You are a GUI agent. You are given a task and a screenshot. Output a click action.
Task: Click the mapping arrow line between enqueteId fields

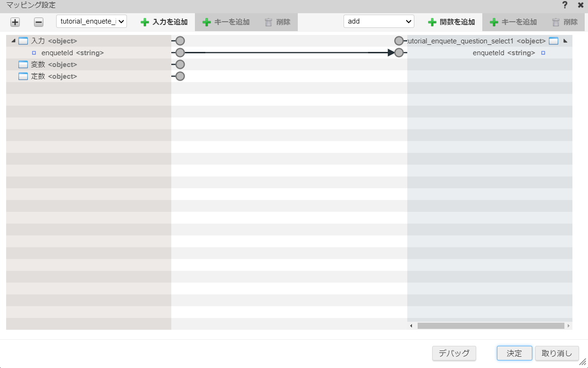(289, 53)
